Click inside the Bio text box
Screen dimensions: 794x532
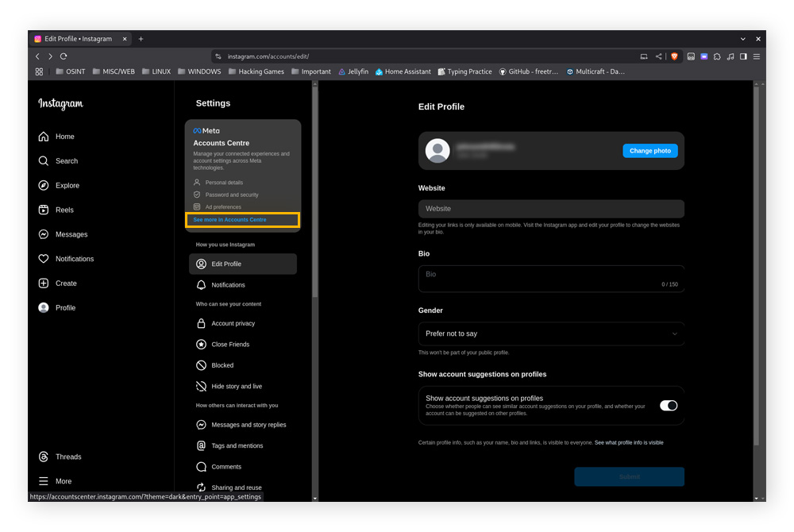click(551, 279)
